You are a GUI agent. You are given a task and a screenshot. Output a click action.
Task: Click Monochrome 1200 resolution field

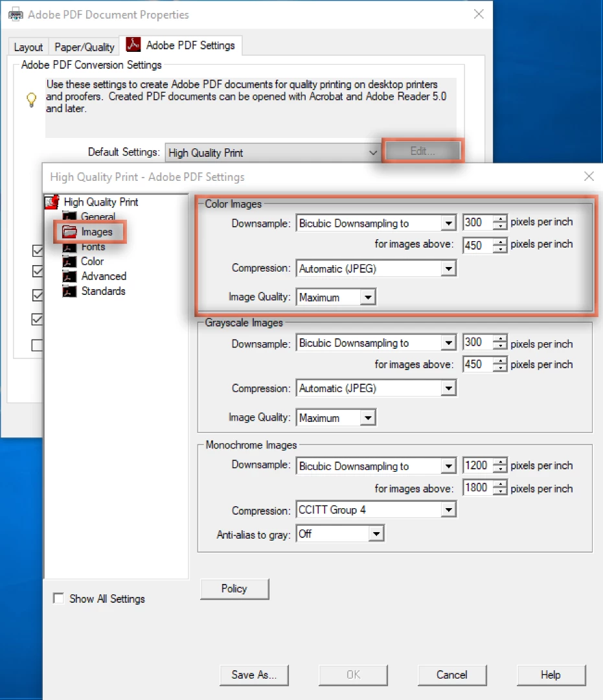tap(478, 465)
